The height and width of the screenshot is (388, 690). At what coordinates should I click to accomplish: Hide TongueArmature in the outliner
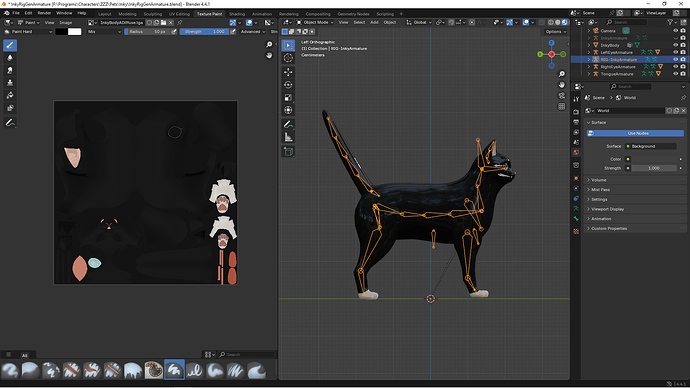tap(675, 74)
